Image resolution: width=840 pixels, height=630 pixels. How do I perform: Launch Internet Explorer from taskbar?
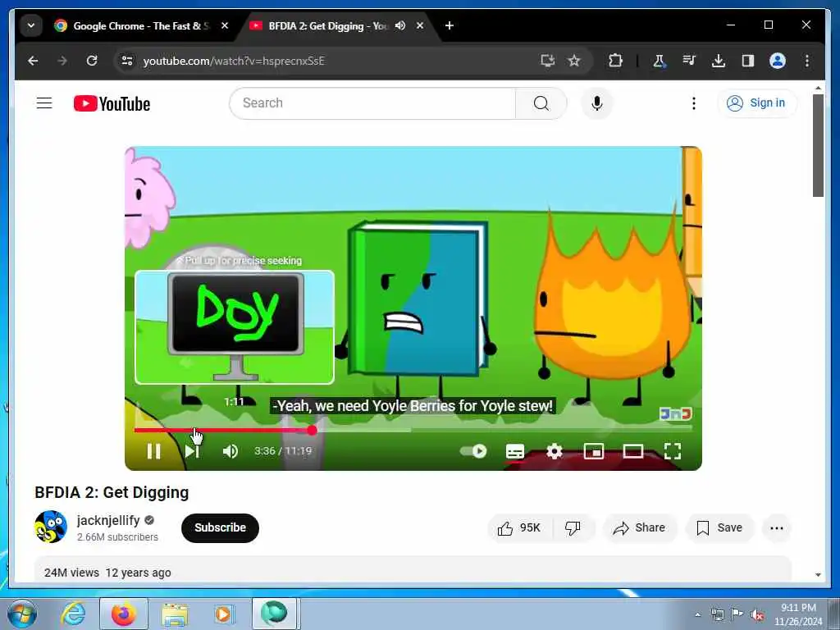click(73, 614)
